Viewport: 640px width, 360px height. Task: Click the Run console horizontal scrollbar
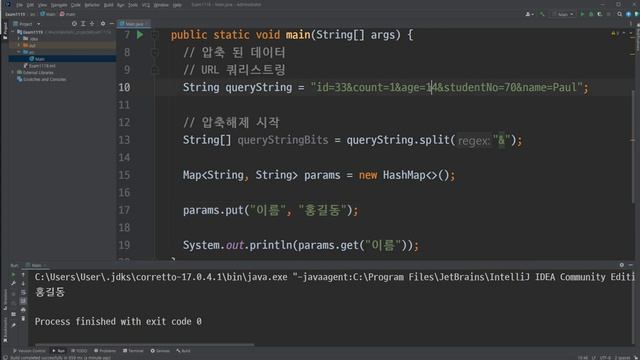(x=144, y=344)
